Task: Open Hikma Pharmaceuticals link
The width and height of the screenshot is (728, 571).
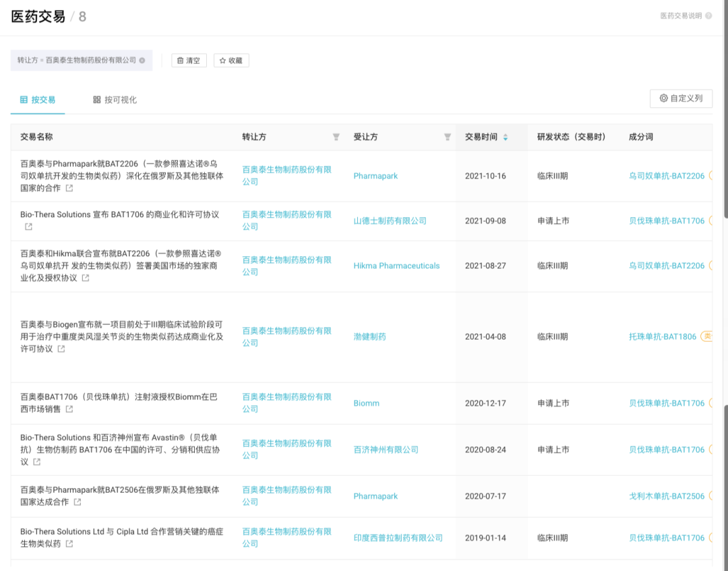Action: pyautogui.click(x=396, y=266)
